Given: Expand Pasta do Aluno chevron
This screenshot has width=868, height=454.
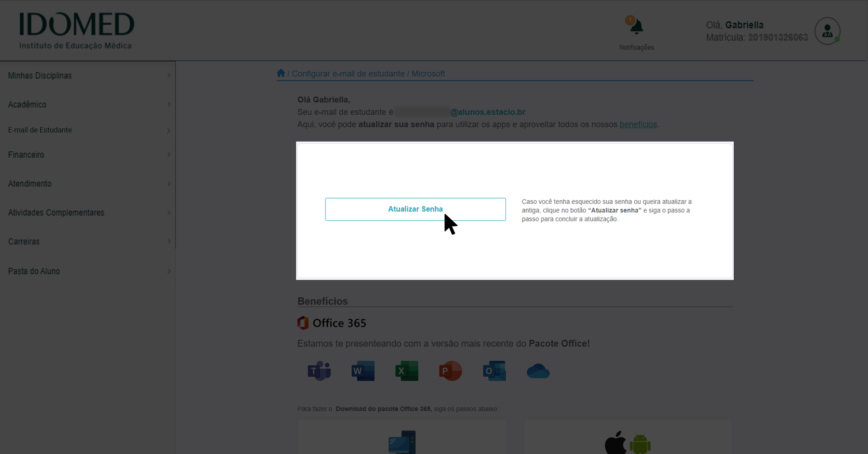Looking at the screenshot, I should click(x=169, y=271).
